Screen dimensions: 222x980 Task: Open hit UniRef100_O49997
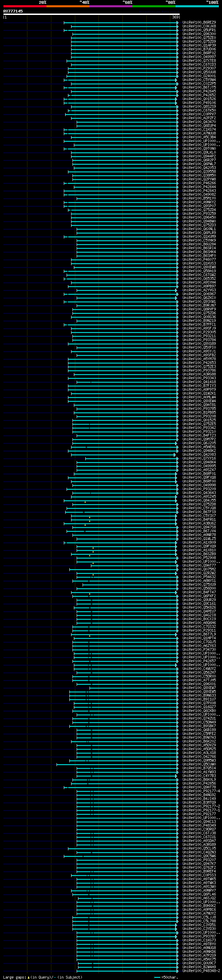click(199, 57)
